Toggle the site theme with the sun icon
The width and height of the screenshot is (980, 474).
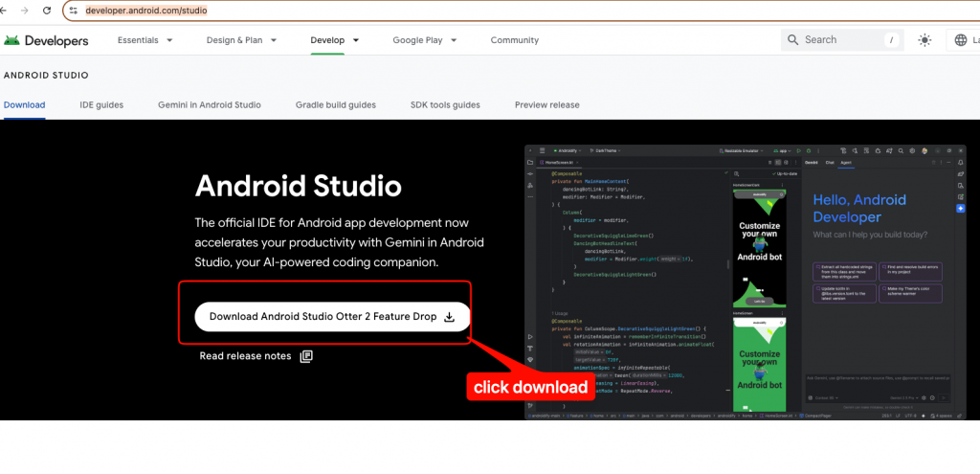tap(924, 40)
